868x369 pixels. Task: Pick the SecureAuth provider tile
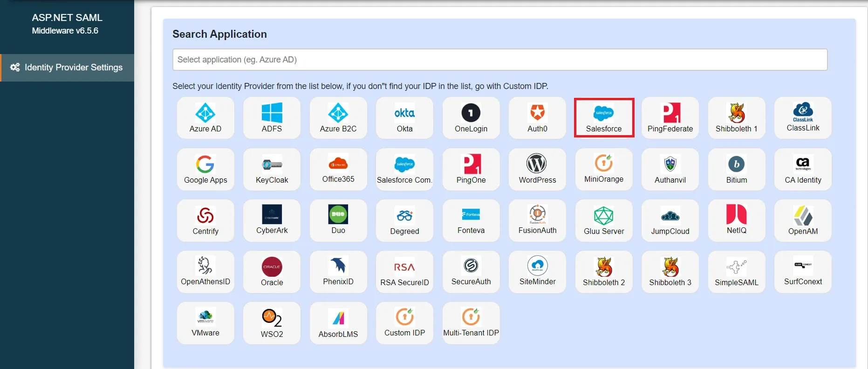[471, 272]
